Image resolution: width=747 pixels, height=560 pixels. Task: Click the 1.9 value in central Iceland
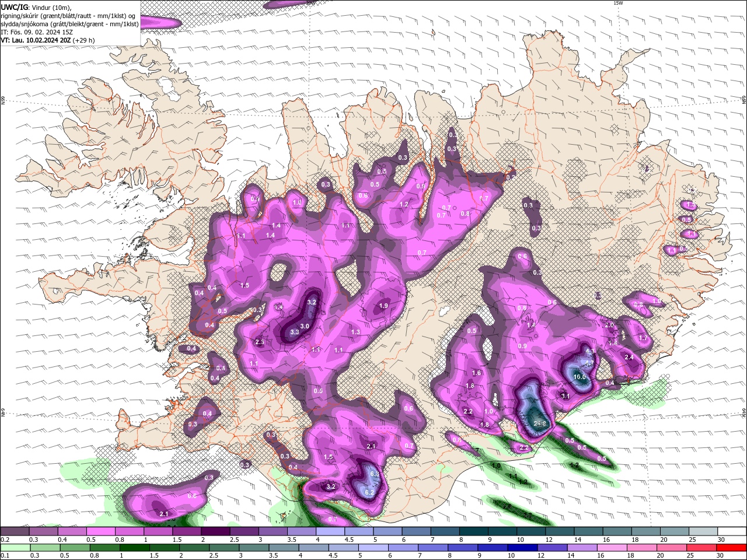pos(383,306)
